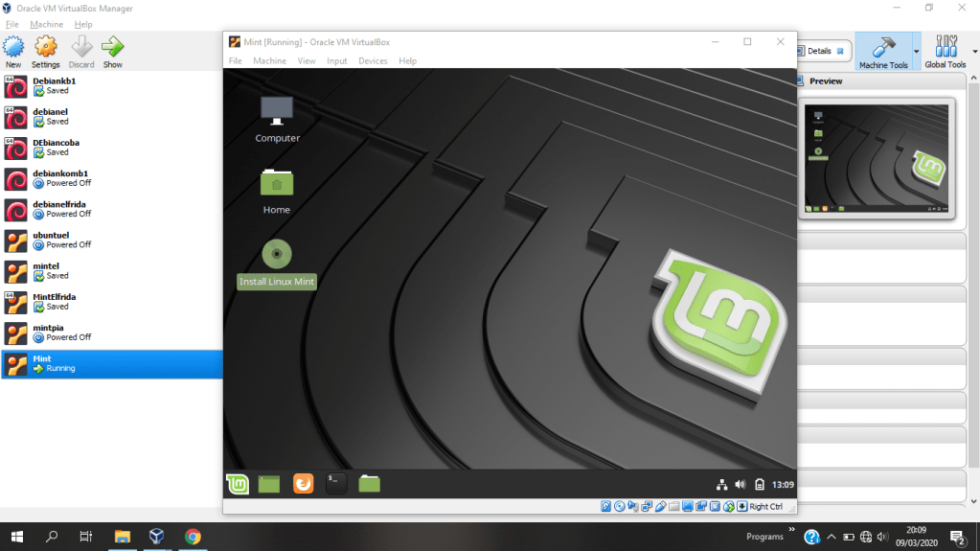Open the Devices menu in VM window
The height and width of the screenshot is (551, 980).
click(x=373, y=61)
